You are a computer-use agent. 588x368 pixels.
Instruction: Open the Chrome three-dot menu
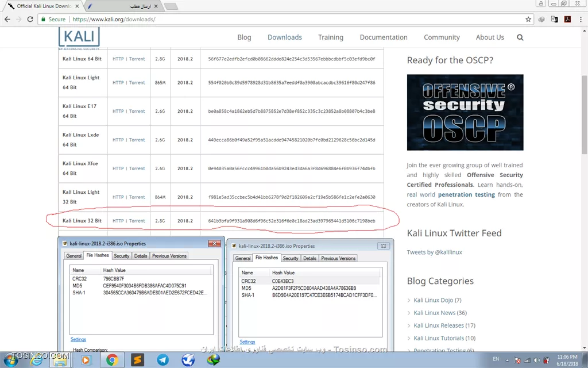click(581, 19)
